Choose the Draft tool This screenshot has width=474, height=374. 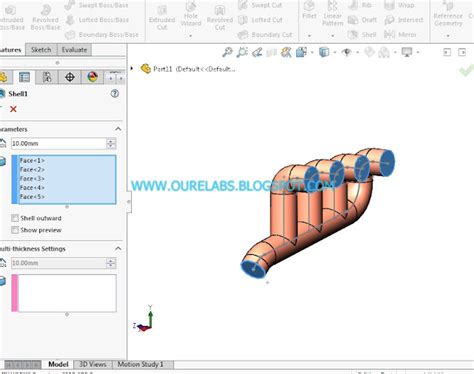[x=362, y=20]
